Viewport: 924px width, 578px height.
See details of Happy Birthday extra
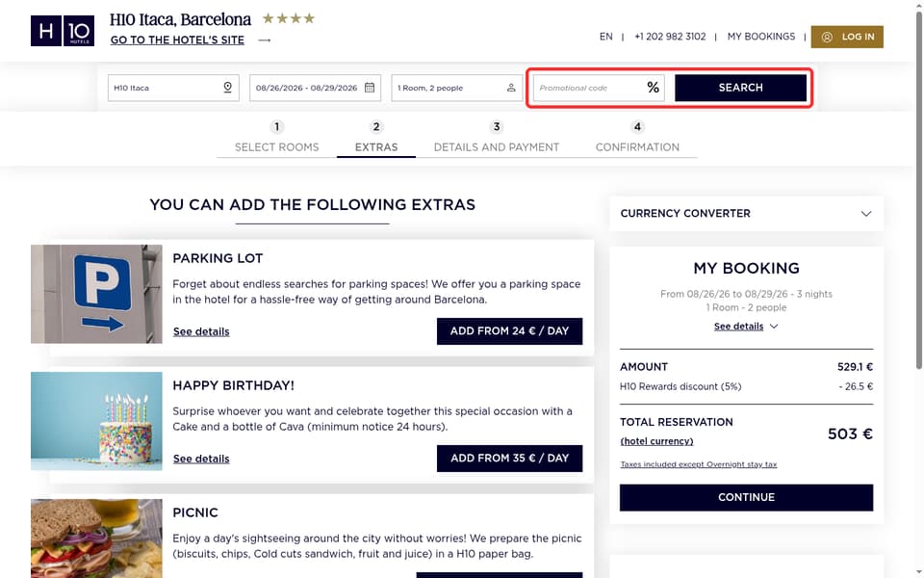201,459
